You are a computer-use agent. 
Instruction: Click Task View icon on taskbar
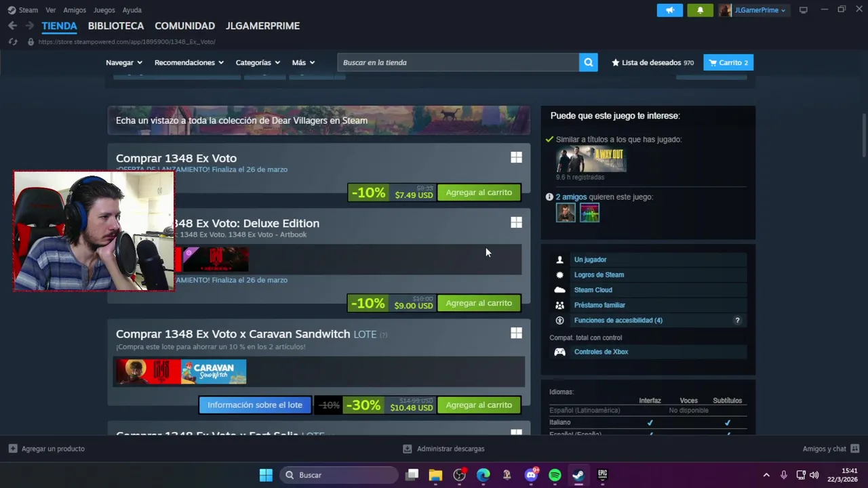point(412,475)
